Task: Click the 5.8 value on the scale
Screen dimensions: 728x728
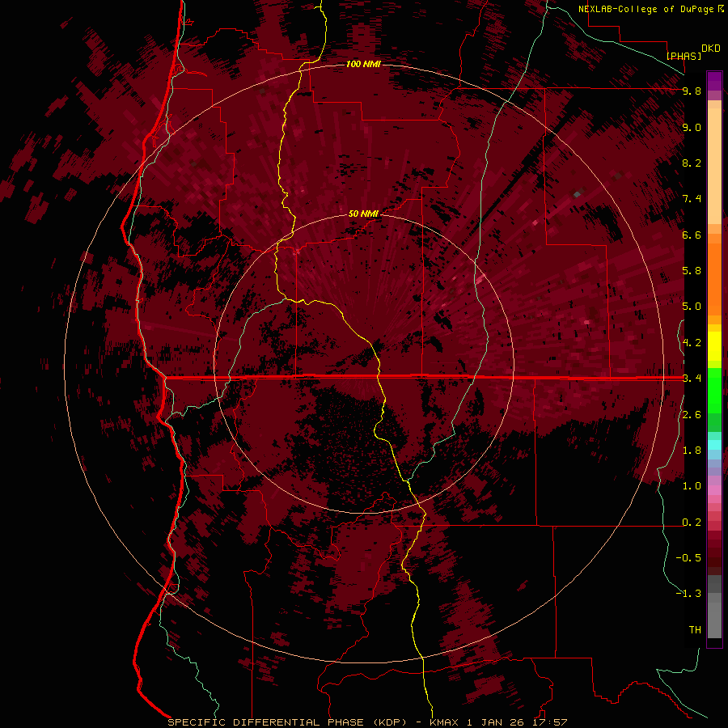Action: click(x=692, y=271)
